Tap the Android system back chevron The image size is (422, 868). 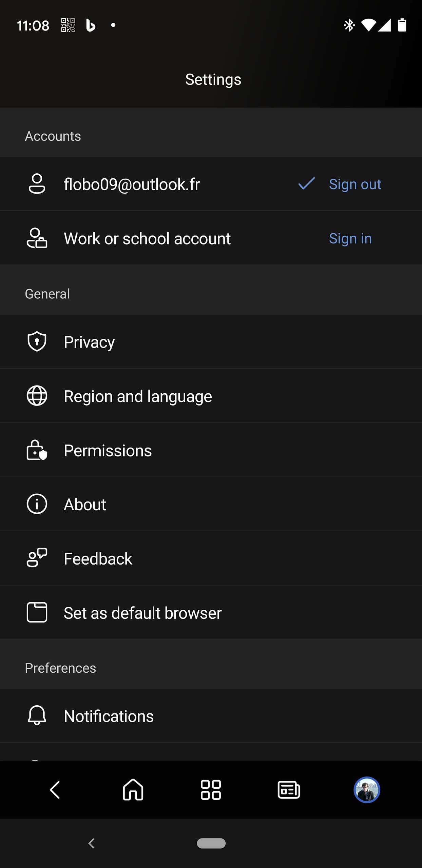coord(92,843)
